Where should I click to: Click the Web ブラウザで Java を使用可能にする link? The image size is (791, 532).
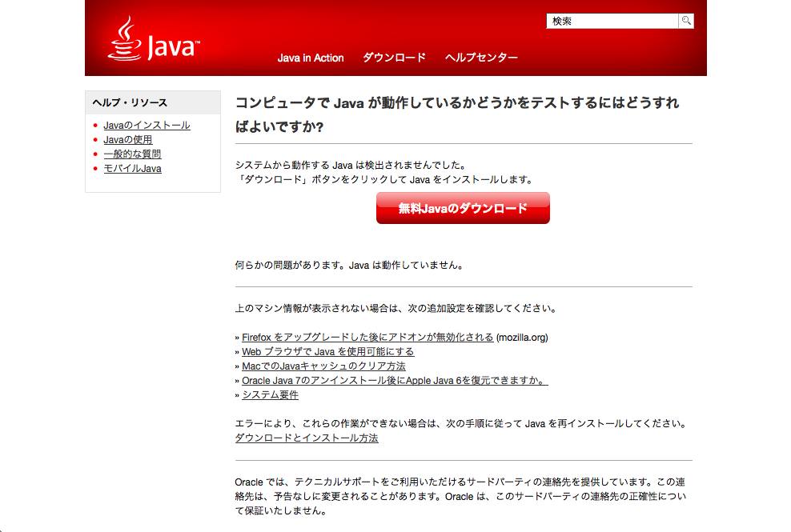pos(327,352)
